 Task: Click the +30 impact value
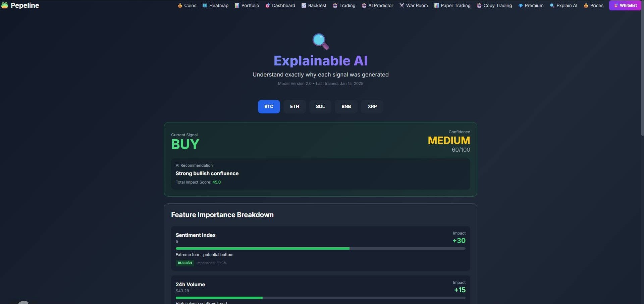pyautogui.click(x=459, y=241)
